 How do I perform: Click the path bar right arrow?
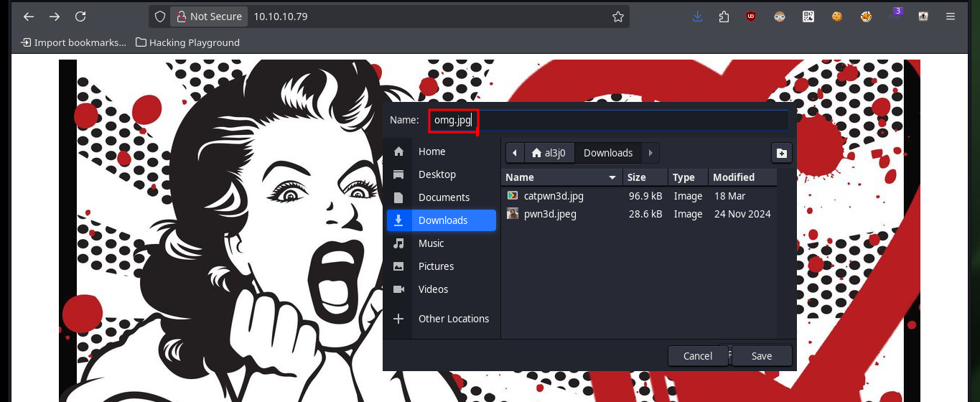[x=650, y=153]
